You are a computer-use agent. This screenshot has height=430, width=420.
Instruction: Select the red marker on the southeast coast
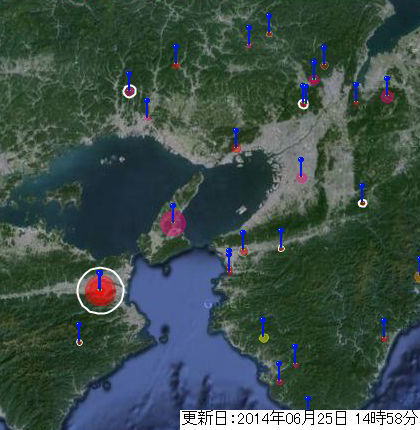point(384,339)
